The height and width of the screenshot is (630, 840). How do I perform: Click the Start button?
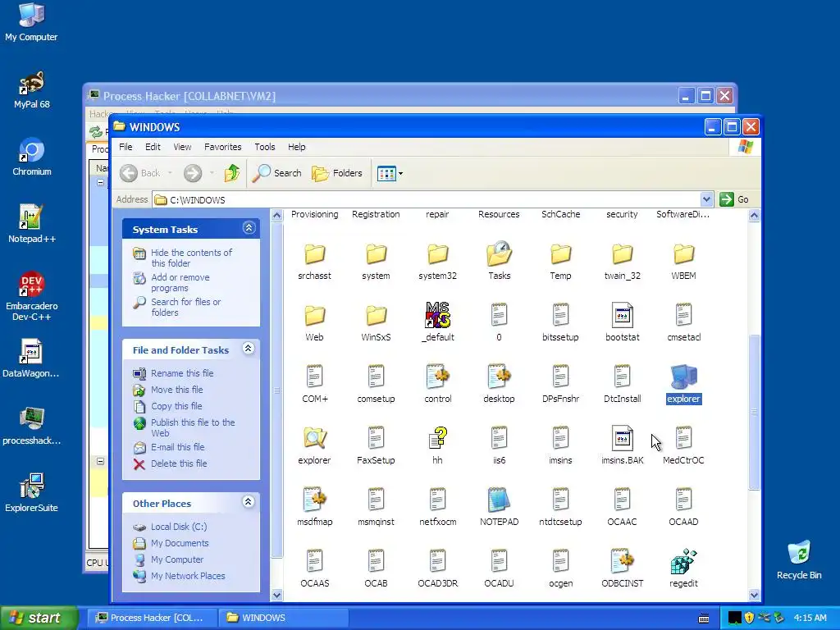tap(39, 618)
